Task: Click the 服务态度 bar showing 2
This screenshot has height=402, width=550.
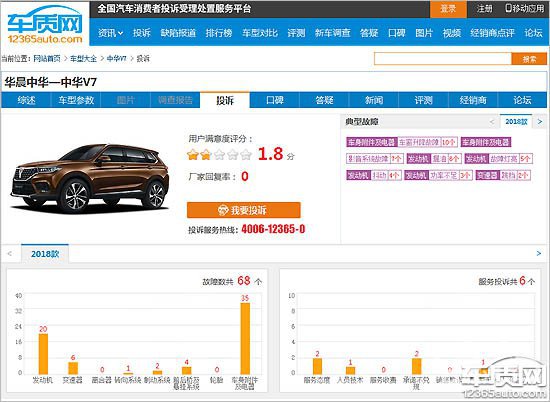Action: click(x=317, y=366)
